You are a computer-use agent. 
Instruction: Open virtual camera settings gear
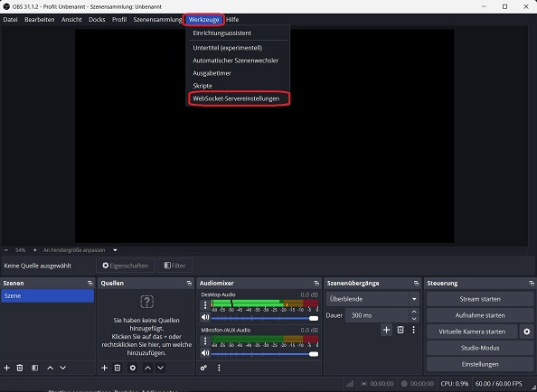pos(527,331)
